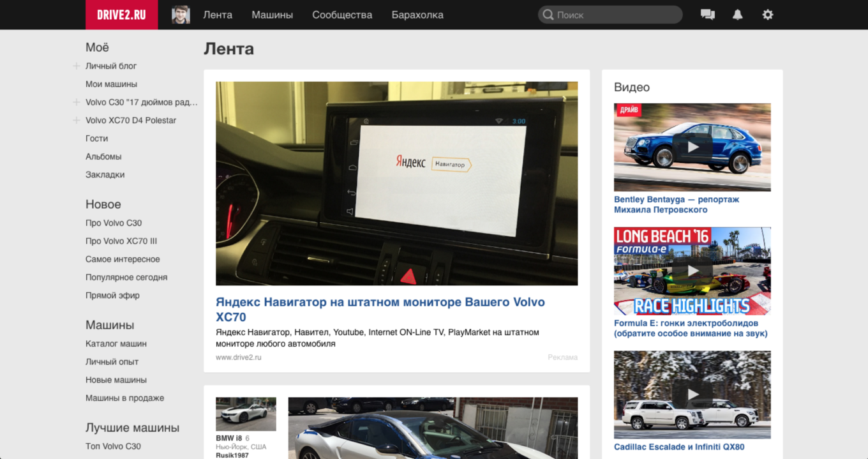
Task: Open Bentley Bentayga репортаж title link
Action: tap(677, 204)
